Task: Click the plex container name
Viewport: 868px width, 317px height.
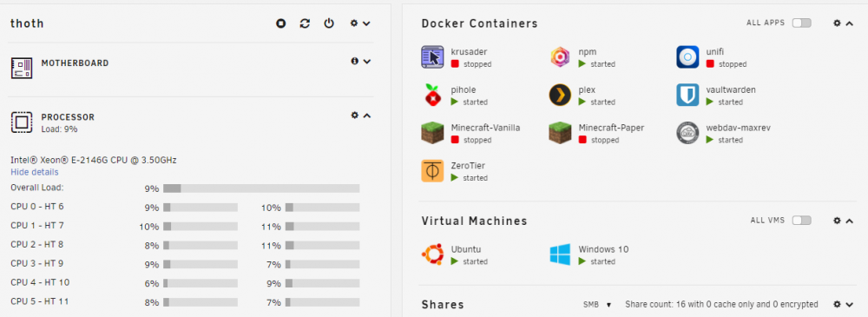Action: 587,89
